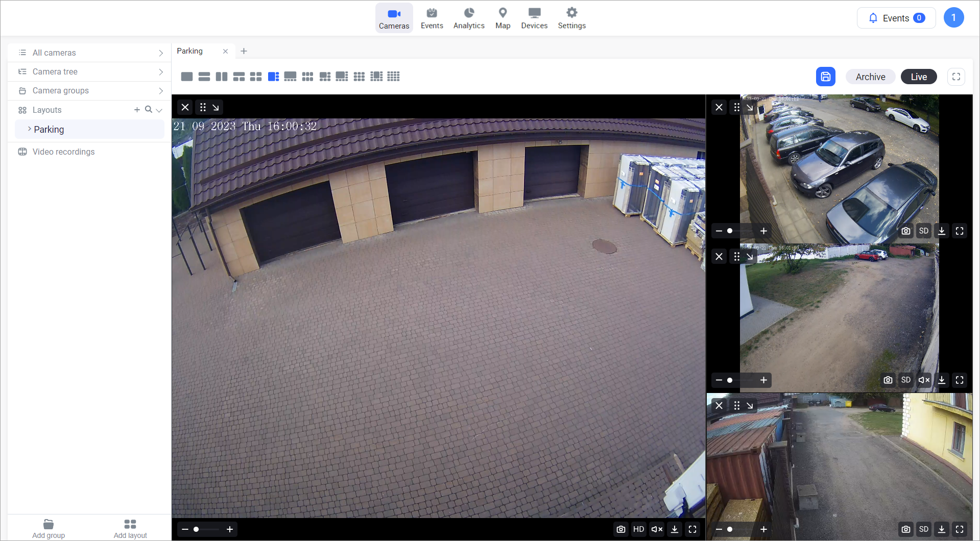Open the Analytics tab in the top navigation
The image size is (980, 541).
point(468,18)
